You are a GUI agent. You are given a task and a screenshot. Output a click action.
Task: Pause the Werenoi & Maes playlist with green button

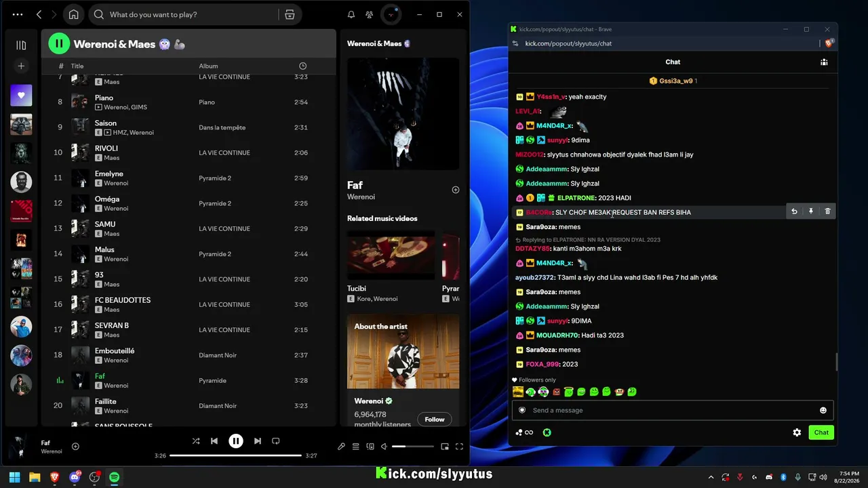59,44
